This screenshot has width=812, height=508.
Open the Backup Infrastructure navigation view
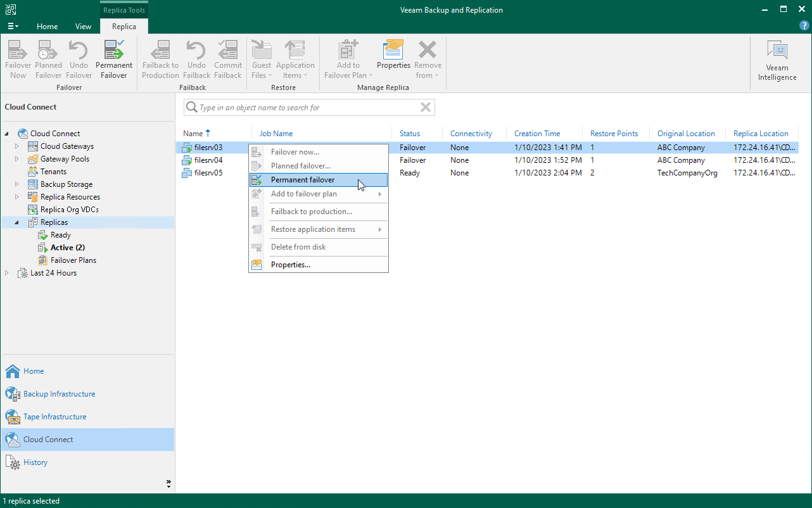coord(87,394)
